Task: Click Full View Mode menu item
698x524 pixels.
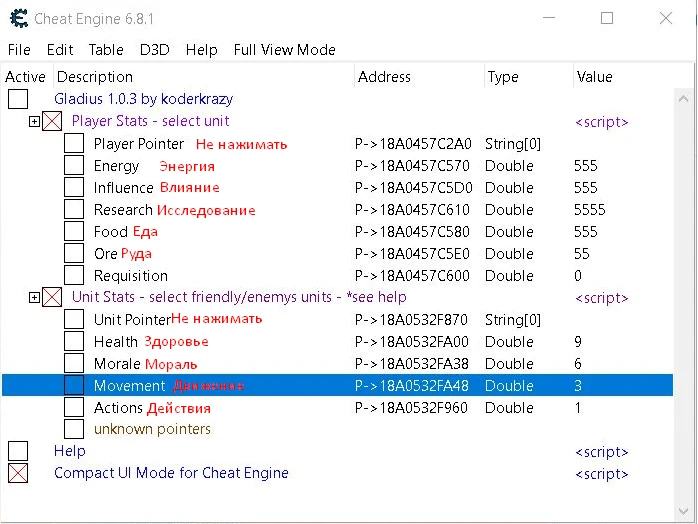Action: click(284, 50)
